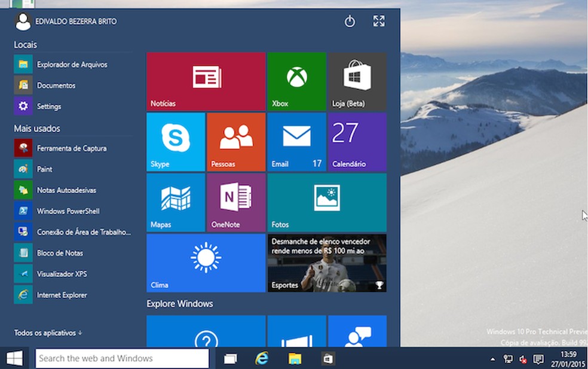This screenshot has width=588, height=369.
Task: Check Email with 17 unread messages
Action: [296, 142]
